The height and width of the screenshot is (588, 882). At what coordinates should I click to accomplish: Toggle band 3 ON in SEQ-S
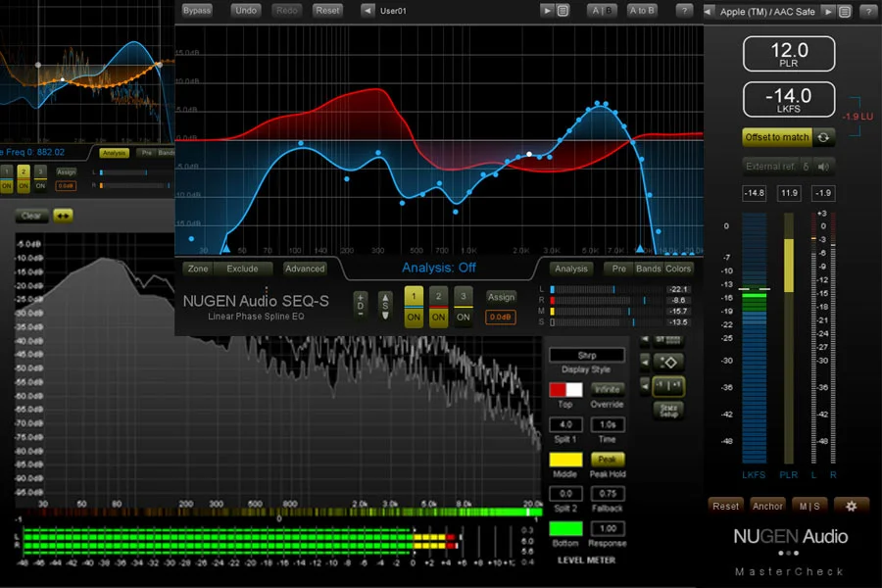click(464, 318)
